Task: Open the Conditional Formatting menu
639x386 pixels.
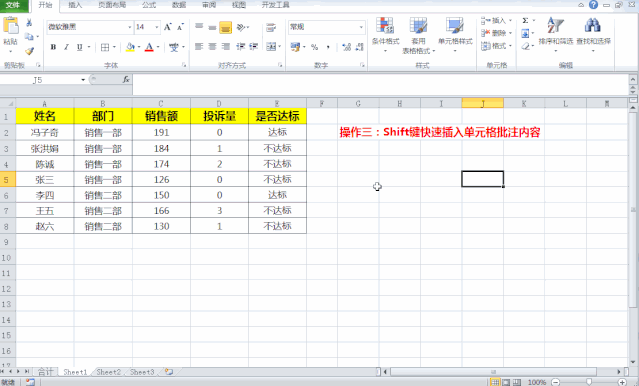Action: tap(385, 35)
